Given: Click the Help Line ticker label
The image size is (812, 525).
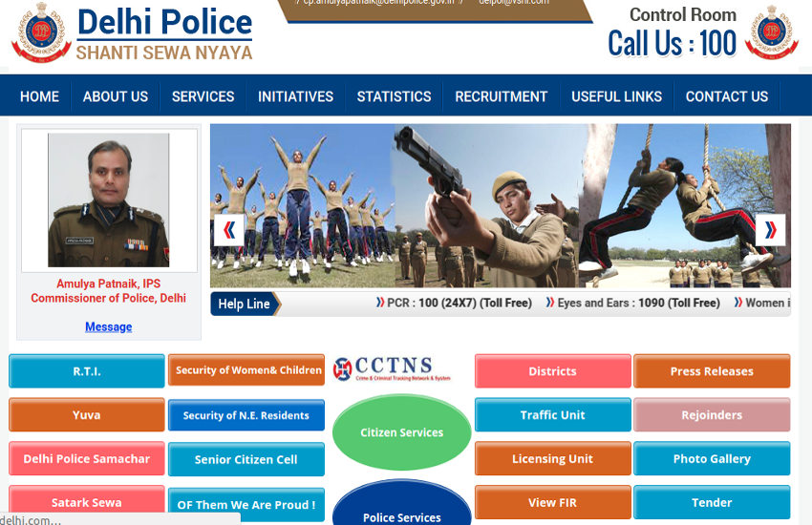Looking at the screenshot, I should 244,304.
